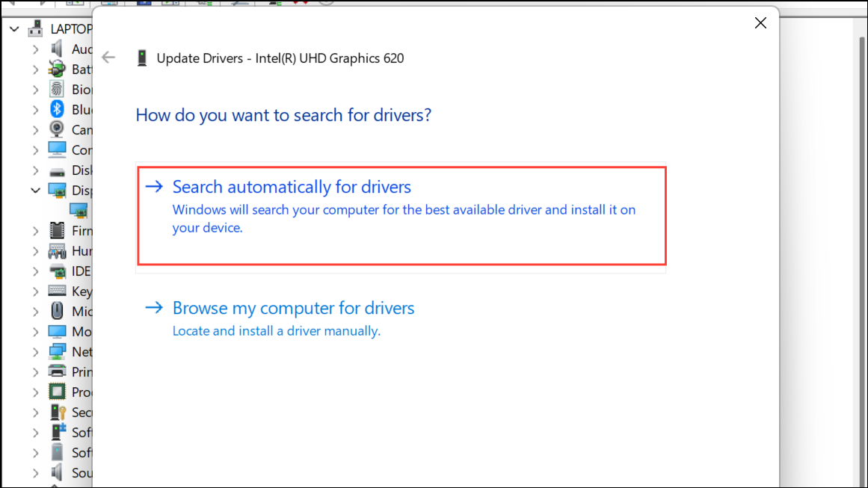Select the Bluetooth category icon

tap(57, 109)
